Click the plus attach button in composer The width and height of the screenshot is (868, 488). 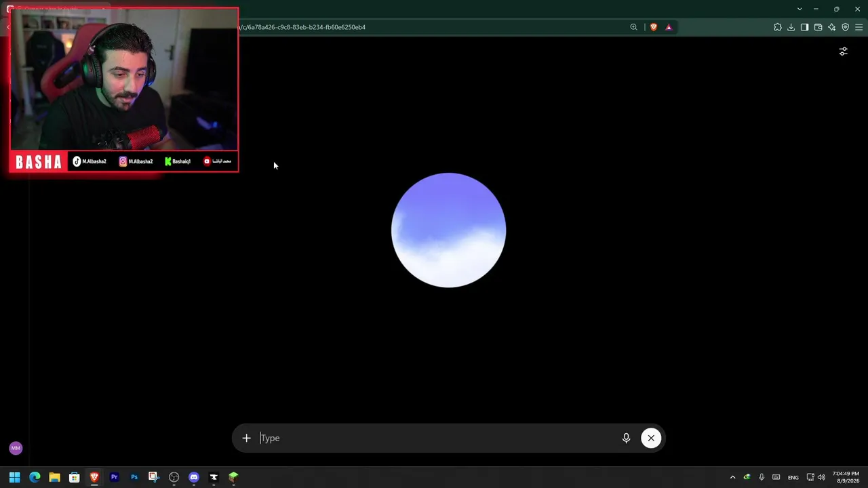pos(246,438)
